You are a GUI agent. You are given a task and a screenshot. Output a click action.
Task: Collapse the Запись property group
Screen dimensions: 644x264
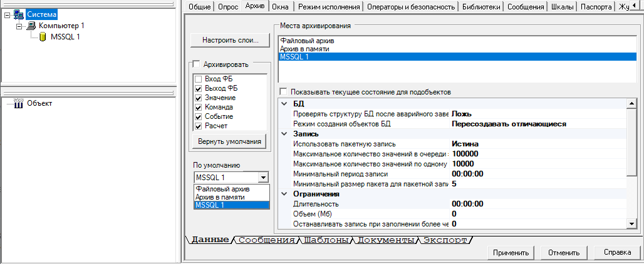point(283,134)
